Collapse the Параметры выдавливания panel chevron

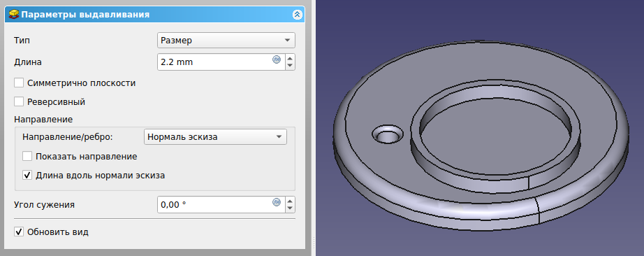[x=297, y=15]
